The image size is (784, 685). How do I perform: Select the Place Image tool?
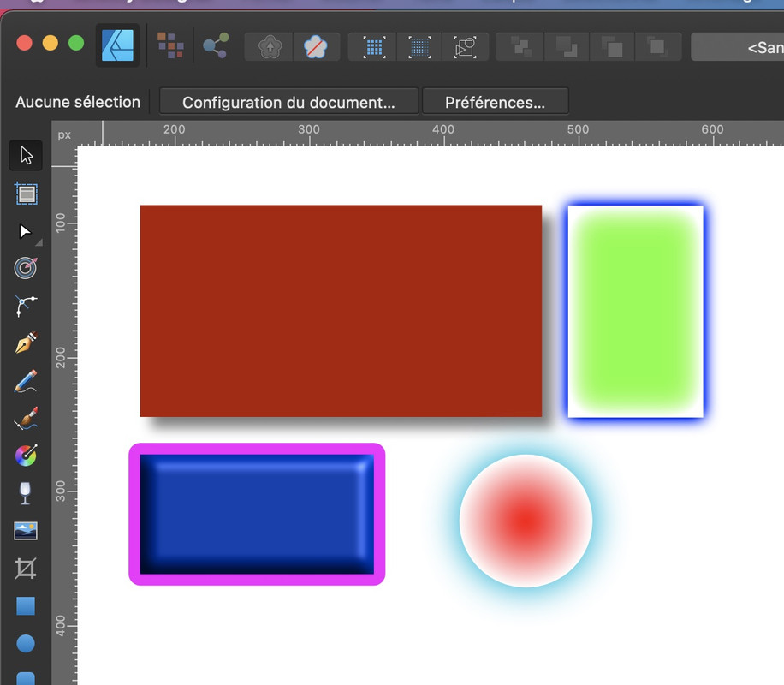click(x=26, y=531)
